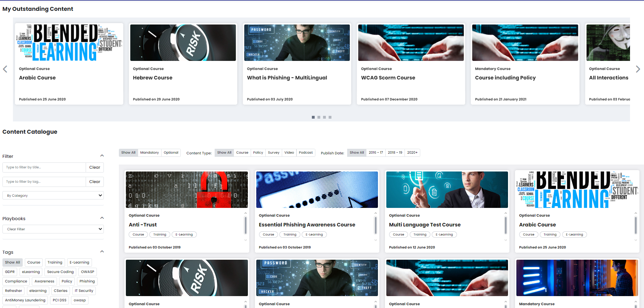The image size is (644, 308).
Task: Select the Secure Coding tag
Action: point(60,272)
